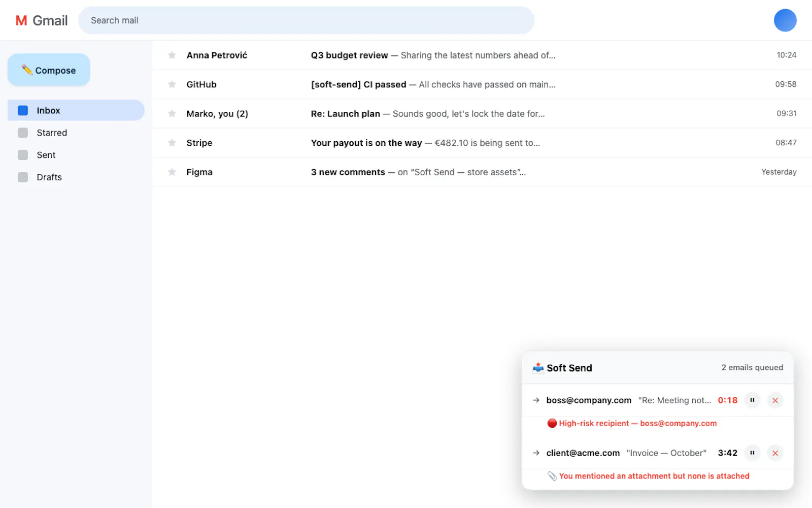Click the 09:58 timestamp
The width and height of the screenshot is (812, 508).
click(786, 84)
